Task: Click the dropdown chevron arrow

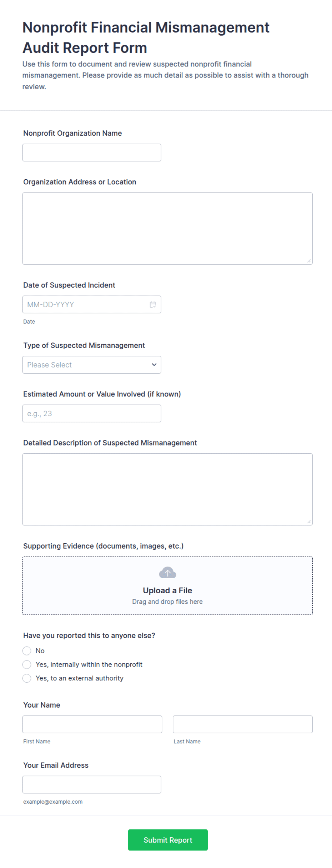Action: click(154, 365)
